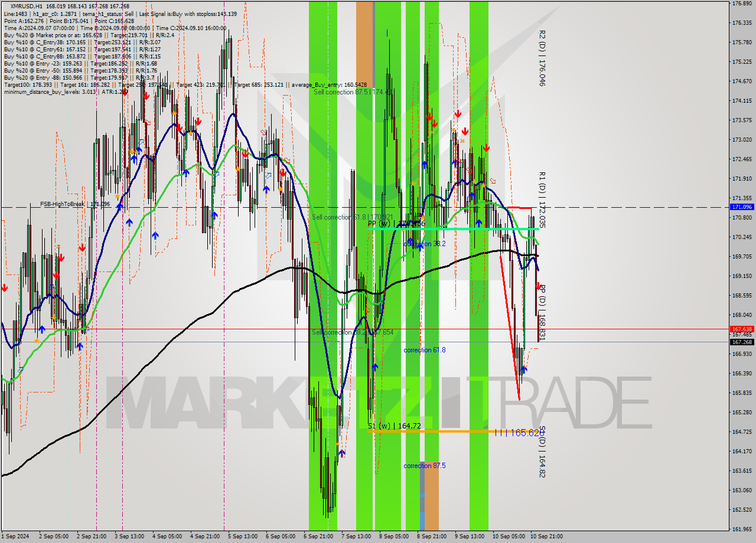Click the red sell arrow beside PP (D) label

[x=538, y=286]
